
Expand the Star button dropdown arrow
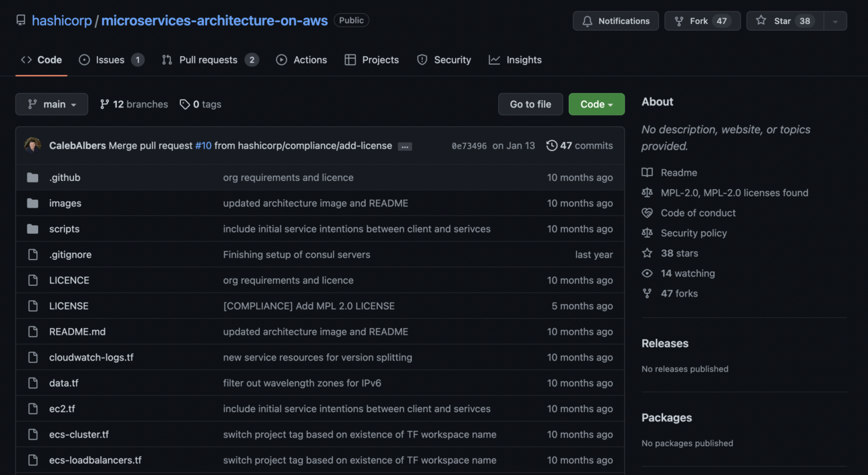[x=835, y=21]
